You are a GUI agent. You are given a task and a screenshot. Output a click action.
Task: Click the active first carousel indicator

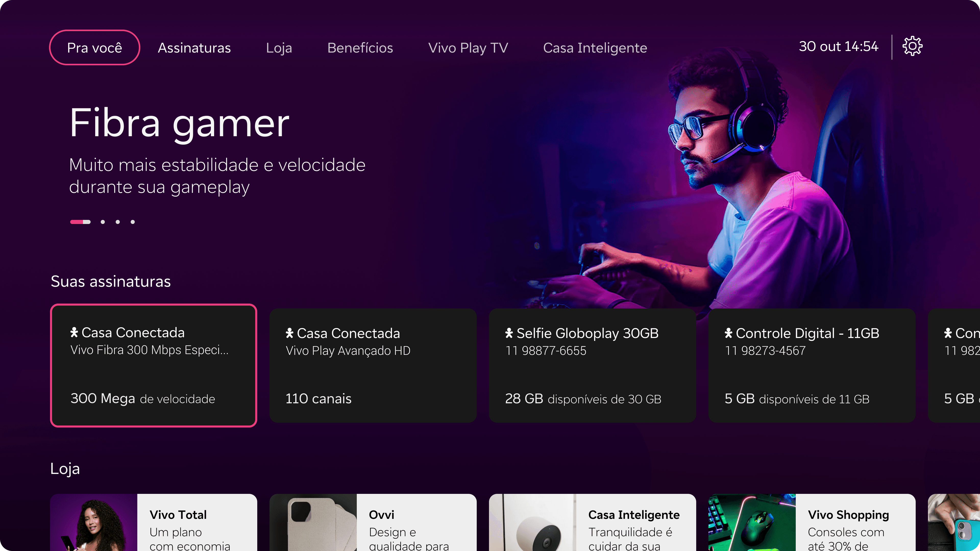(80, 222)
